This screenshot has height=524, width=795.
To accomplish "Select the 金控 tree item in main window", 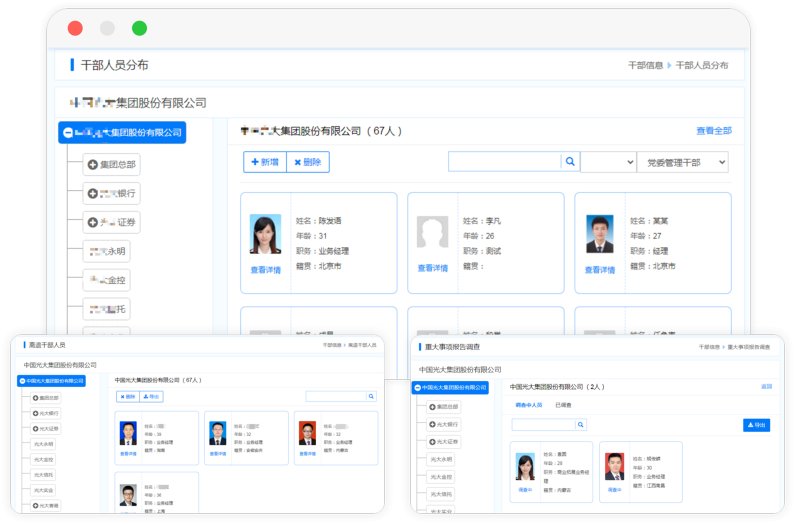I will pyautogui.click(x=107, y=281).
